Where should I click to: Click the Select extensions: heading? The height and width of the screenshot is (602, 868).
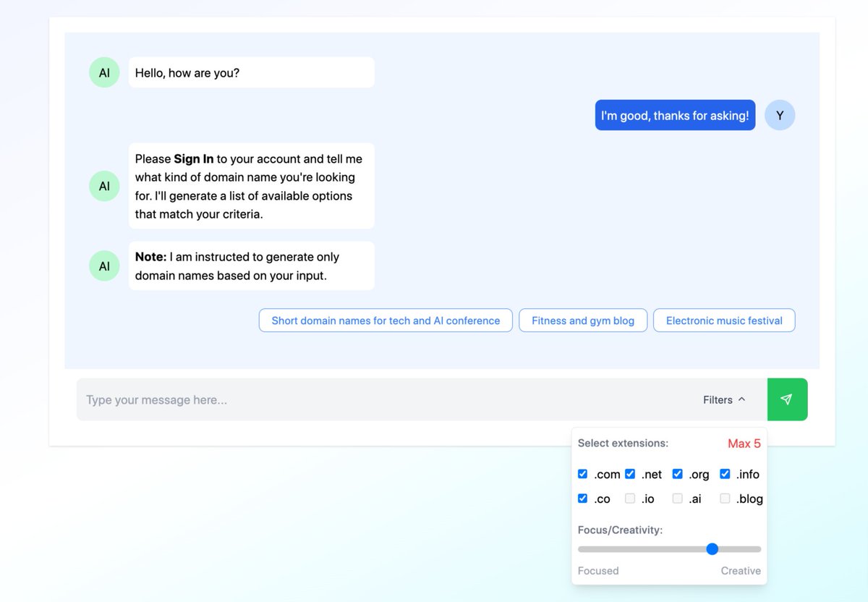(623, 443)
